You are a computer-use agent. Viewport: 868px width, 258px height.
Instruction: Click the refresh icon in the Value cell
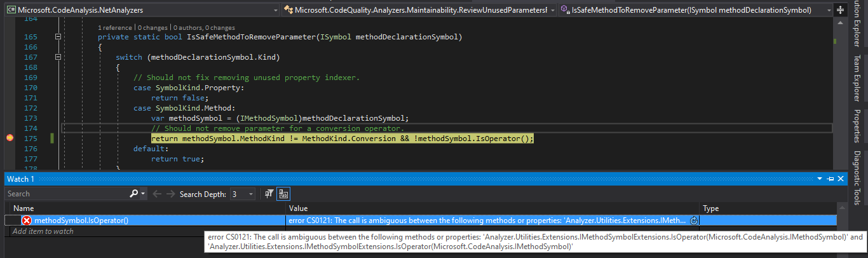coord(694,221)
